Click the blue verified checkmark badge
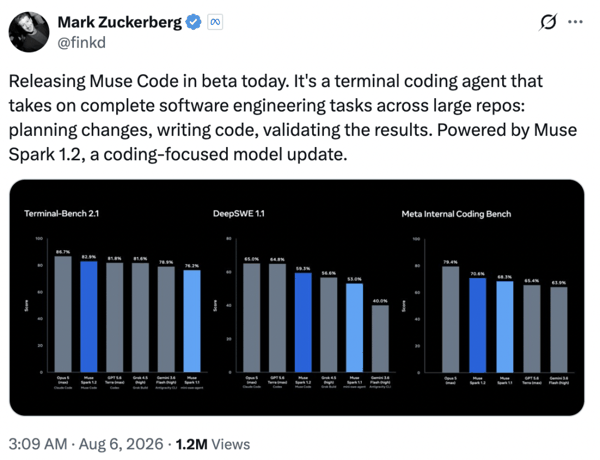Image resolution: width=600 pixels, height=460 pixels. pyautogui.click(x=194, y=22)
